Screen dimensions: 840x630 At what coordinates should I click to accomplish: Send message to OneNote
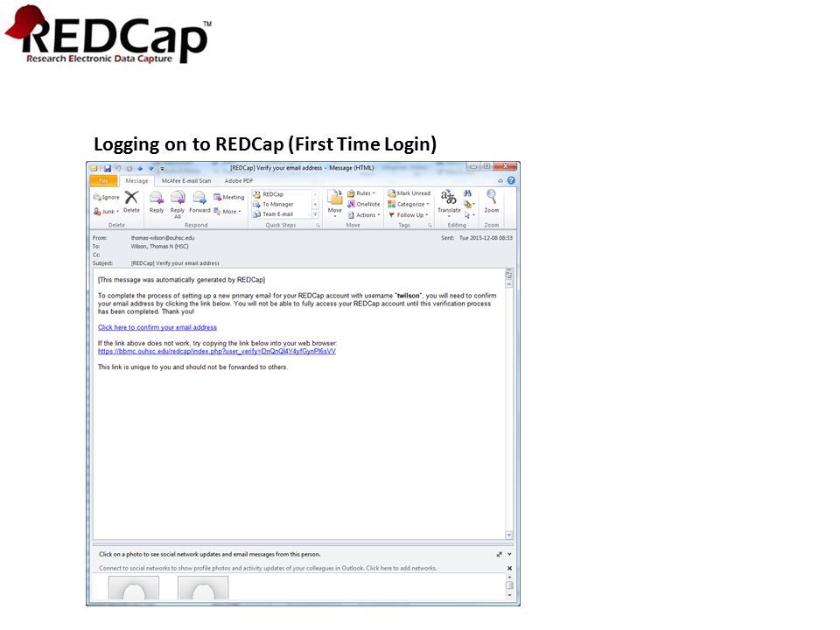[x=364, y=204]
